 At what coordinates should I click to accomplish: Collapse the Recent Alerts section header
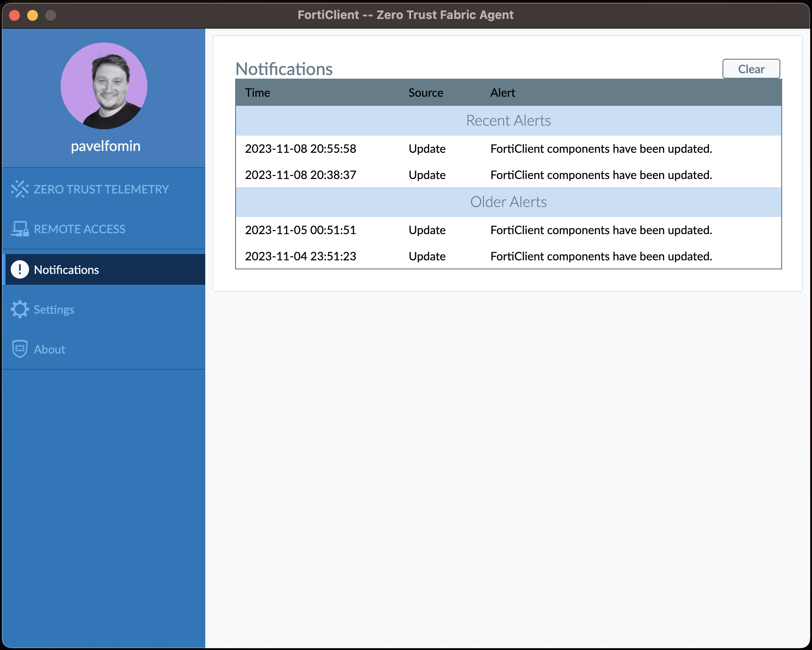pyautogui.click(x=508, y=121)
